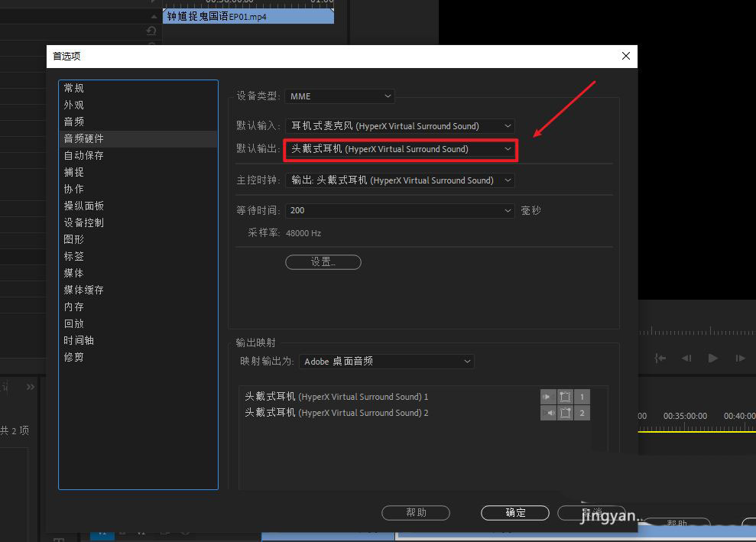
Task: Enable the speaker output icon for channel 1
Action: (x=548, y=397)
